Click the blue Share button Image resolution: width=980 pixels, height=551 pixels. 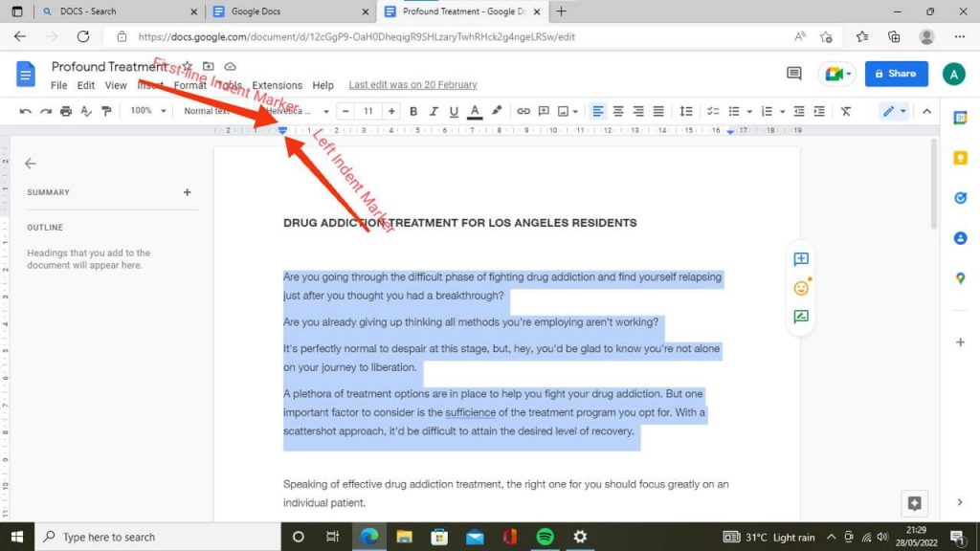896,73
